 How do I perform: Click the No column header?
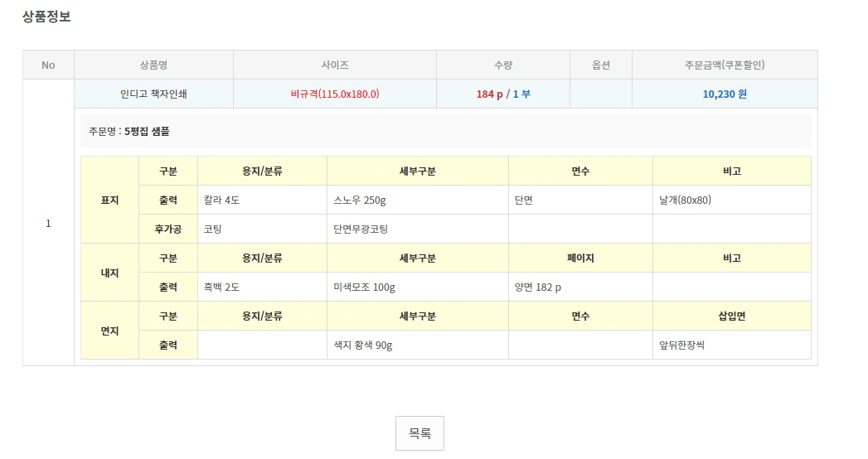pyautogui.click(x=48, y=65)
